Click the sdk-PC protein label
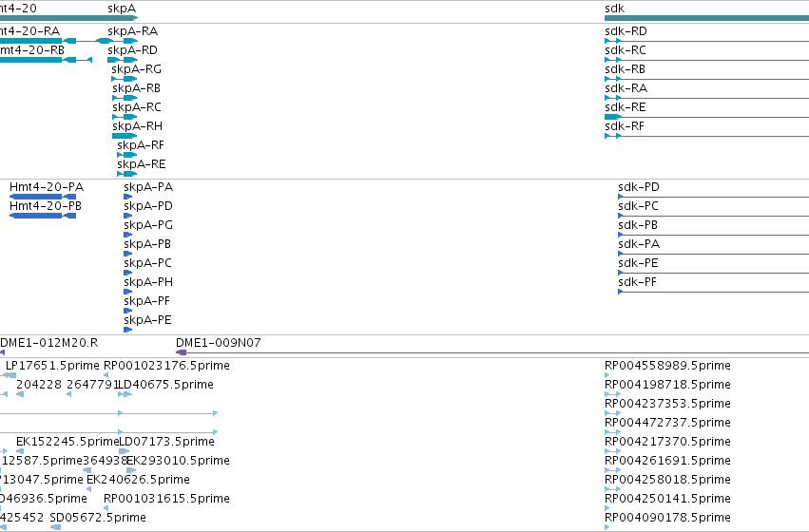This screenshot has width=809, height=532. pos(638,206)
